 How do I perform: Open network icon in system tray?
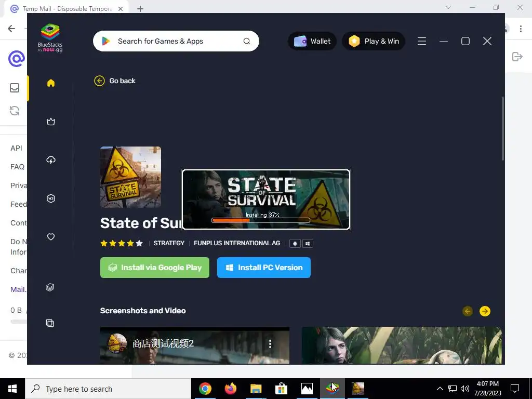tap(453, 389)
